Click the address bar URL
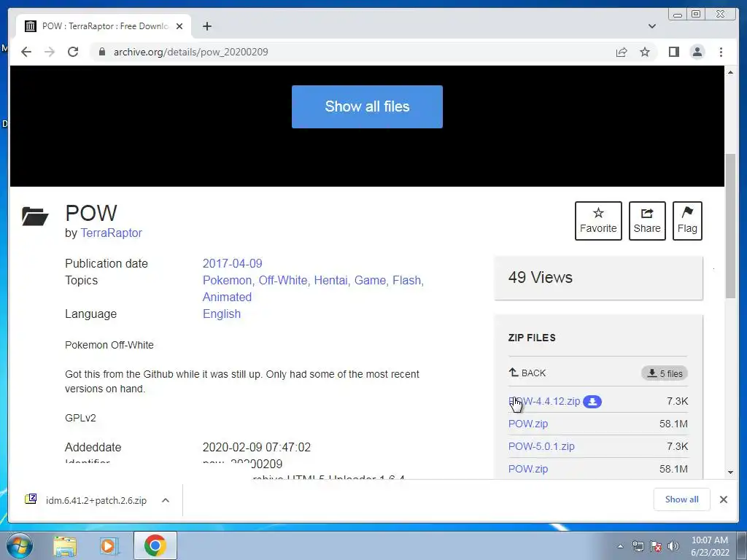Screen dimensions: 747x560 (x=190, y=52)
